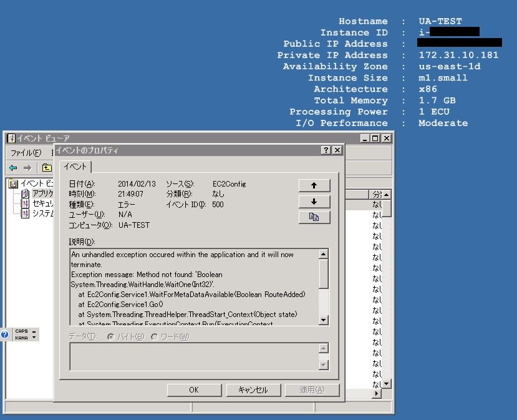The width and height of the screenshot is (517, 420).
Task: Click the dialog help question mark icon
Action: 325,150
